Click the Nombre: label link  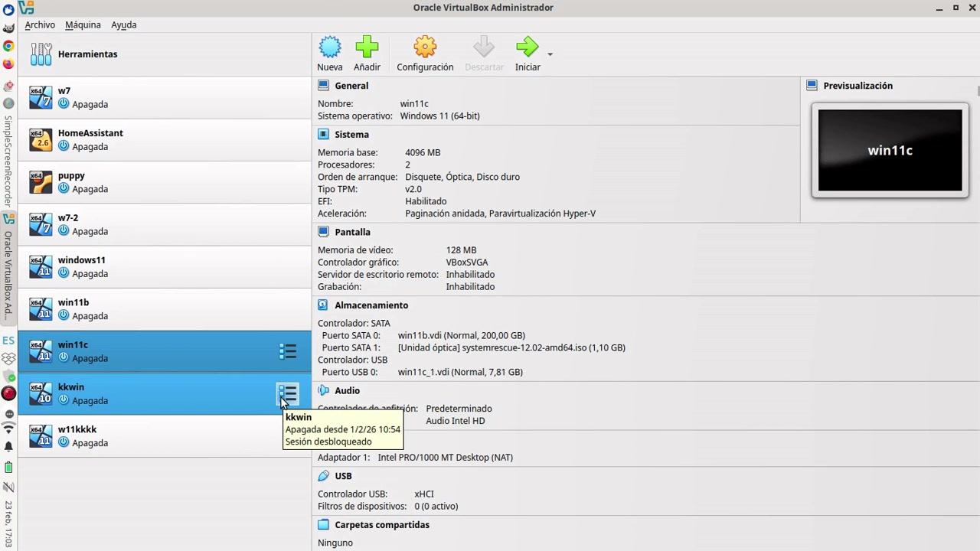tap(335, 104)
